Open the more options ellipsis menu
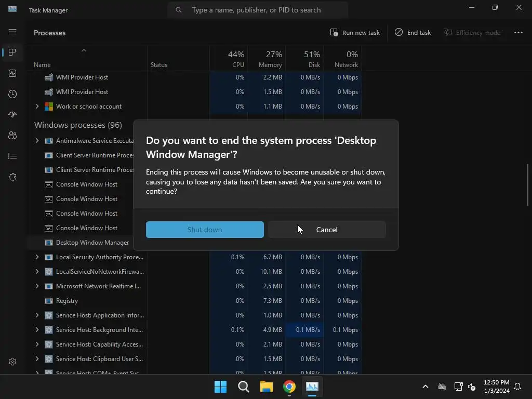 click(518, 33)
